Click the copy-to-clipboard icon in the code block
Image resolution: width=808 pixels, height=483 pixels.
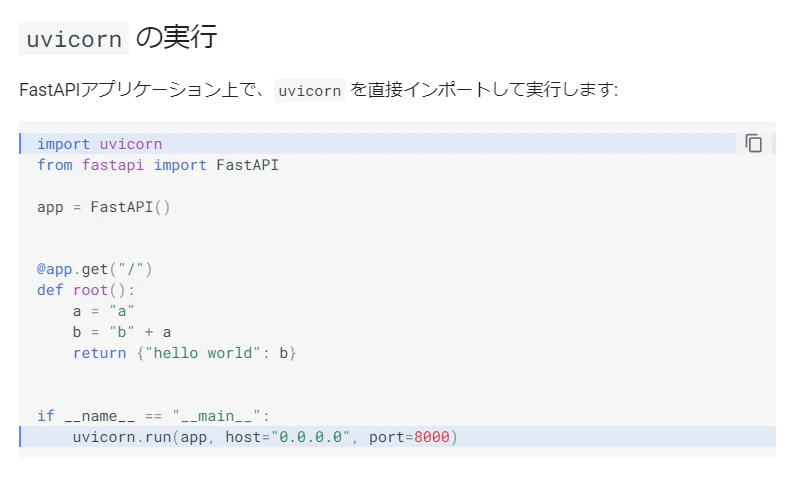click(x=753, y=143)
